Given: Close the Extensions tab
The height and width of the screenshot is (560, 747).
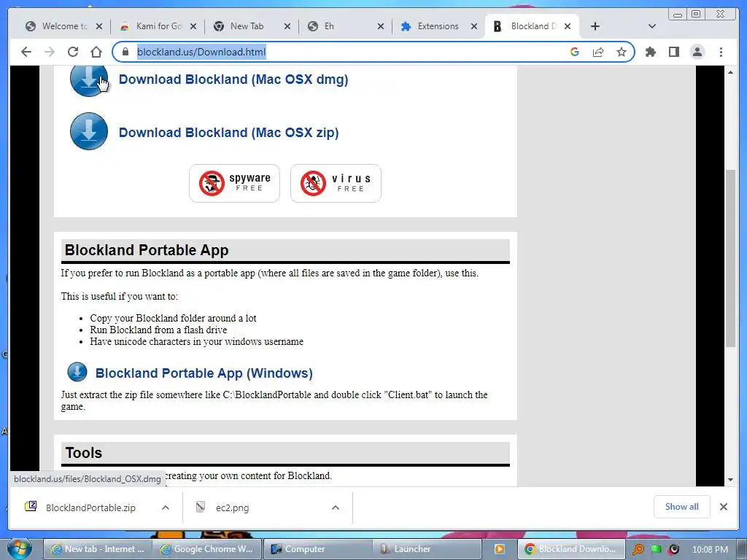Looking at the screenshot, I should 474,27.
